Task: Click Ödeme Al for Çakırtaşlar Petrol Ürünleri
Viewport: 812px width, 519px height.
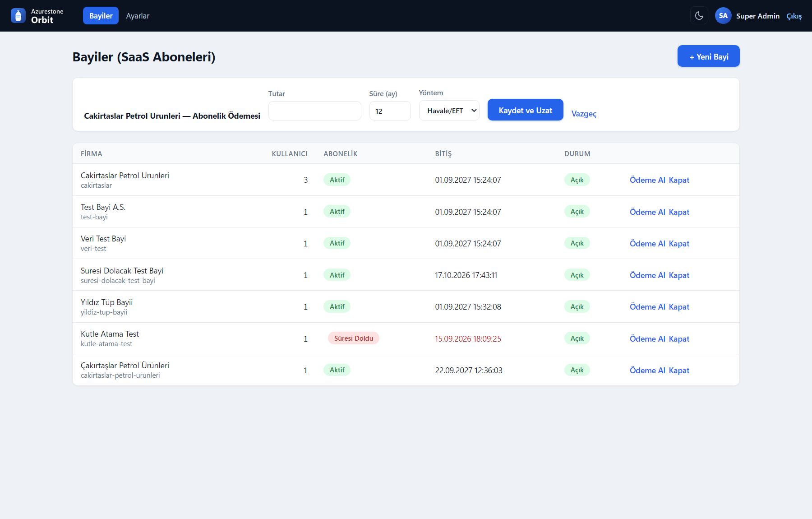Action: 647,371
